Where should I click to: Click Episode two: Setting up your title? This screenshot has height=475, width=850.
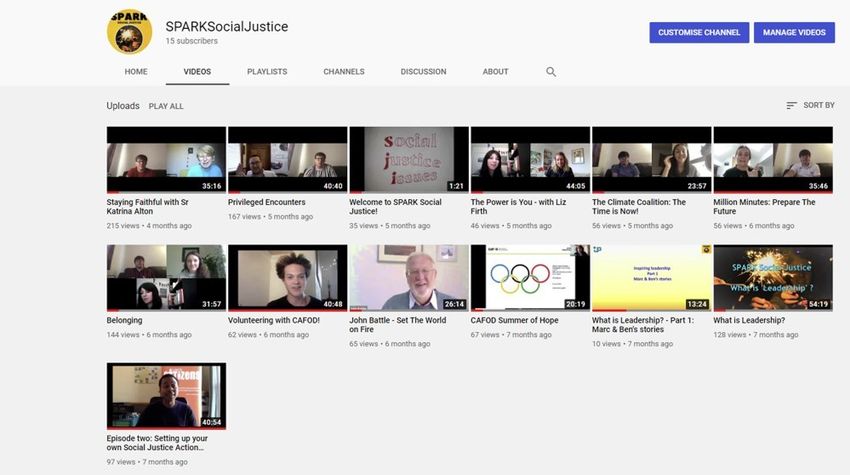pos(157,443)
